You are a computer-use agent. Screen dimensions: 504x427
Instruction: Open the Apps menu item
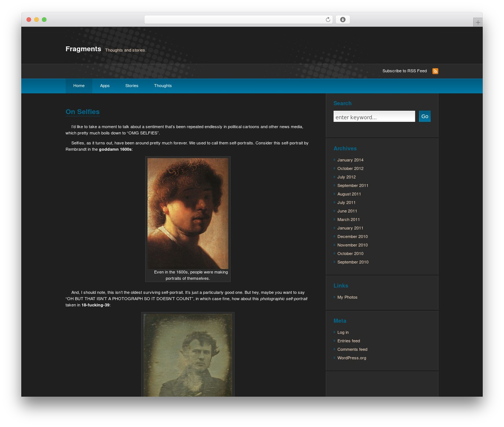(x=105, y=86)
